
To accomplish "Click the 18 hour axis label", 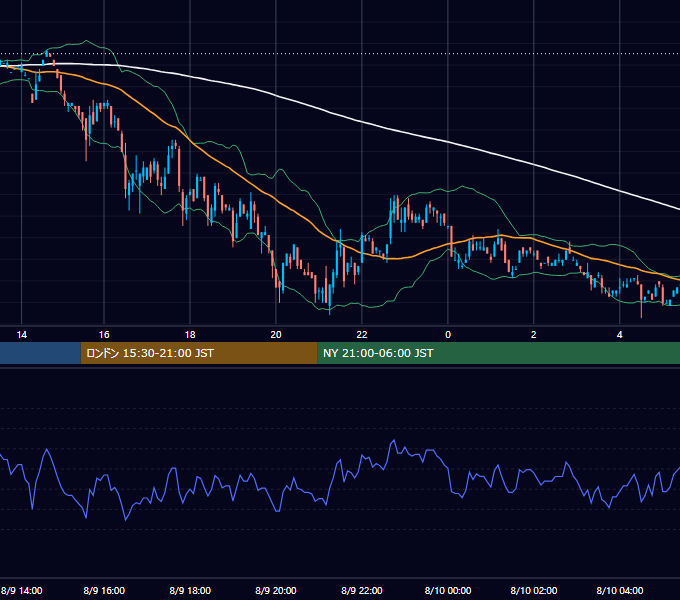I will [190, 335].
